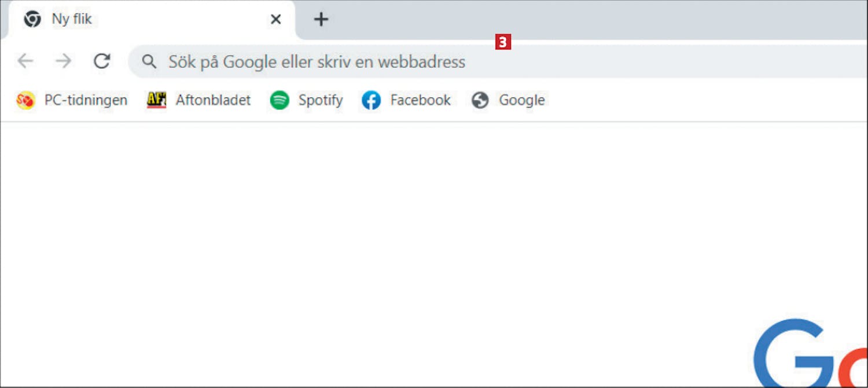Click the green Spotify bookmark icon

[279, 100]
